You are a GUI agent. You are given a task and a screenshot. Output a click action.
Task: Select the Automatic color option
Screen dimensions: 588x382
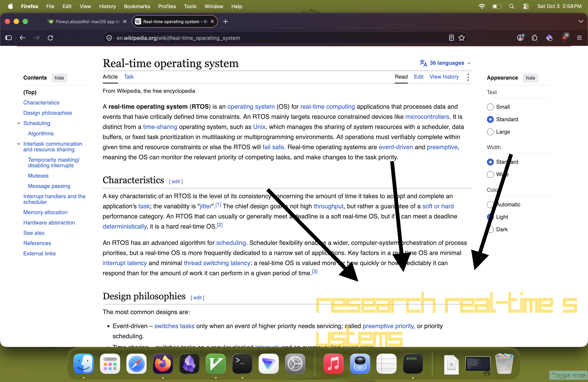490,205
